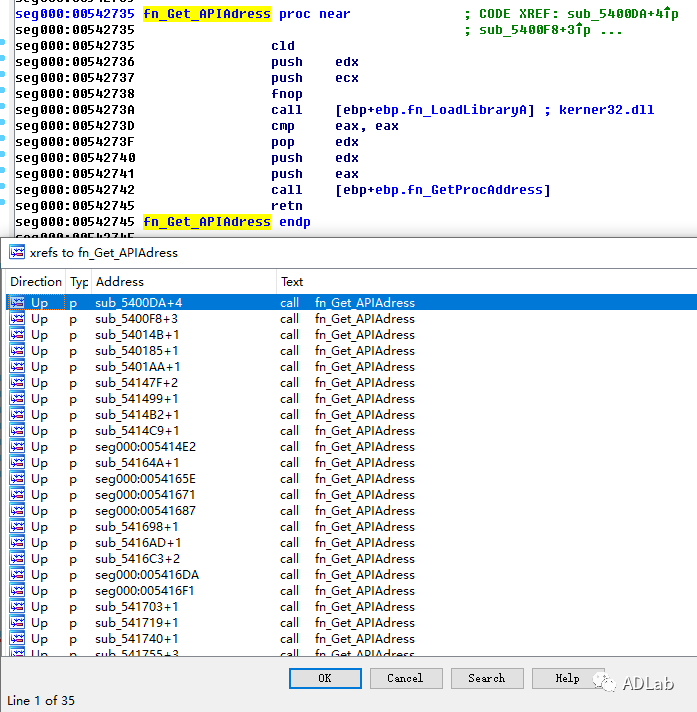Click the row icon beside sub_541740+1
Screen dimensions: 697x712
coord(17,639)
